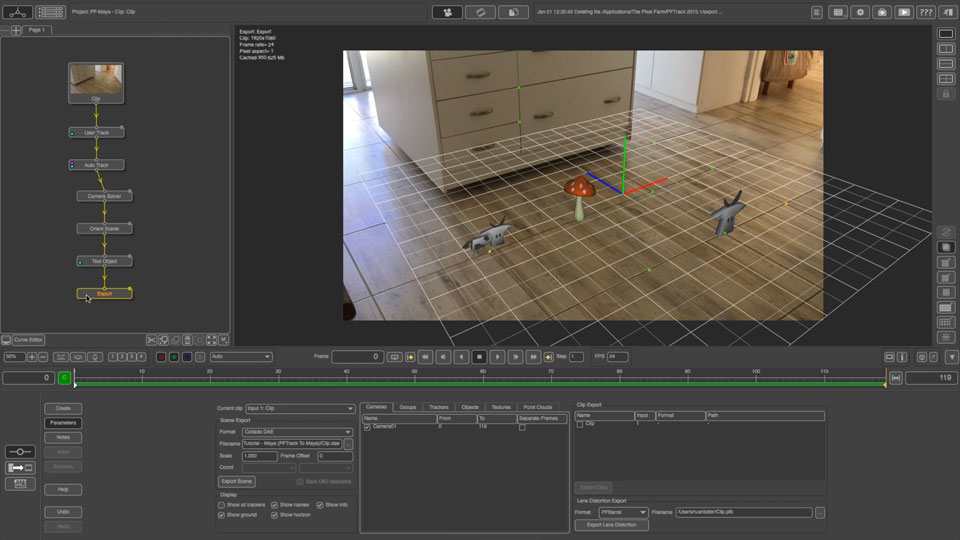Switch to the Objects tab

(470, 407)
